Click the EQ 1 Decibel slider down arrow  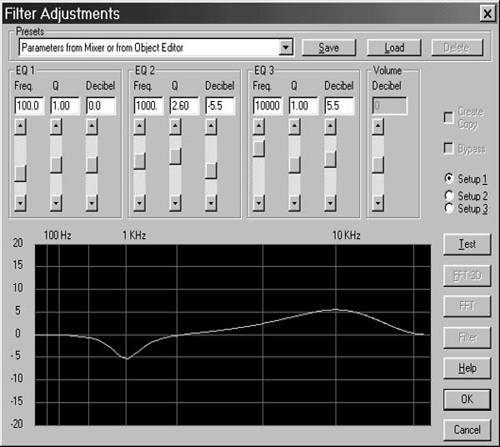click(92, 203)
